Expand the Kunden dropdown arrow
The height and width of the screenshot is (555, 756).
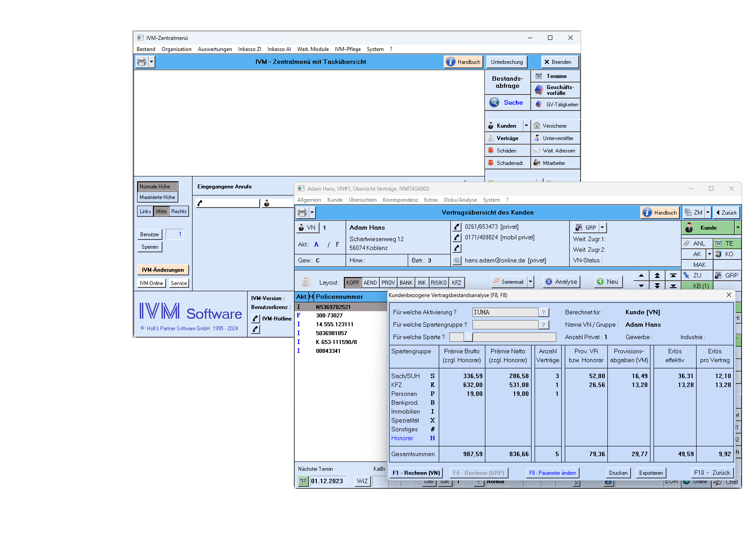[x=526, y=126]
